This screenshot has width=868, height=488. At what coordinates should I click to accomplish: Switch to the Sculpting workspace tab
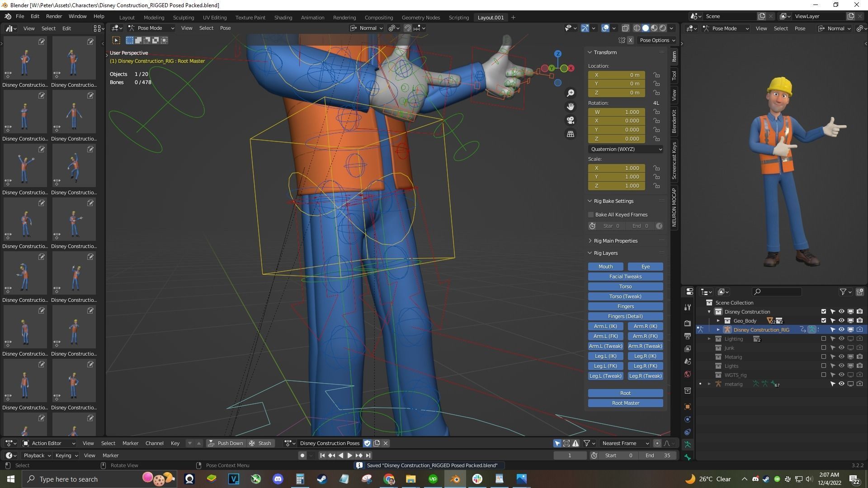(183, 17)
